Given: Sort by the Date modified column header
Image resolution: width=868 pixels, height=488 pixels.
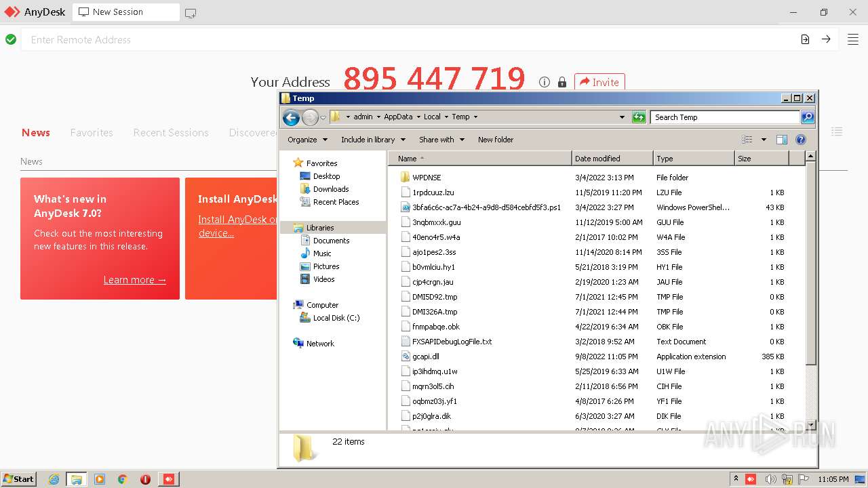Looking at the screenshot, I should pyautogui.click(x=612, y=159).
